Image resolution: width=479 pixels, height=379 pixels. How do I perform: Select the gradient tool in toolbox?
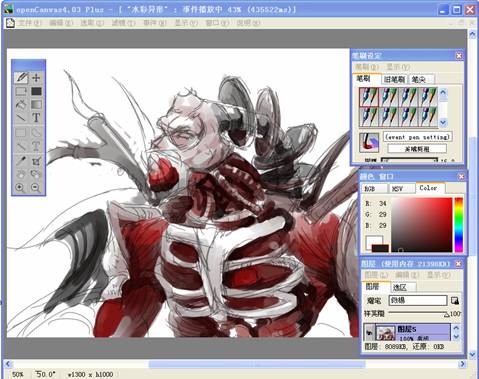point(36,105)
